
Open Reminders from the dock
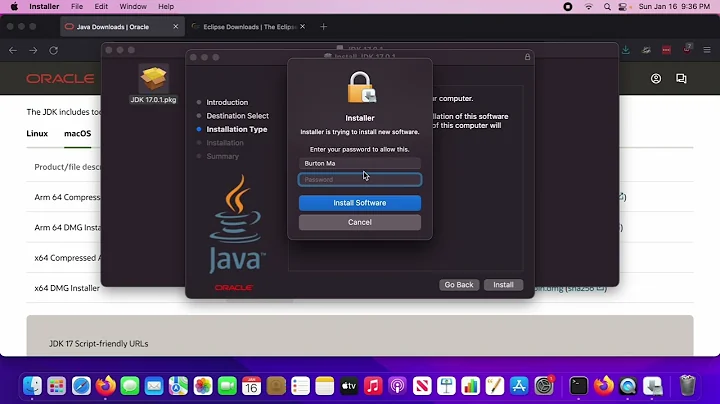coord(300,386)
